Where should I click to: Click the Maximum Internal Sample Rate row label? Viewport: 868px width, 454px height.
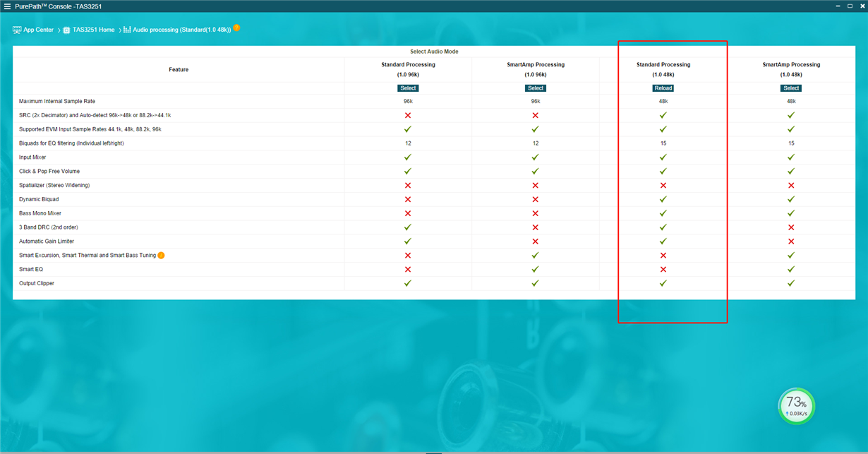(57, 101)
